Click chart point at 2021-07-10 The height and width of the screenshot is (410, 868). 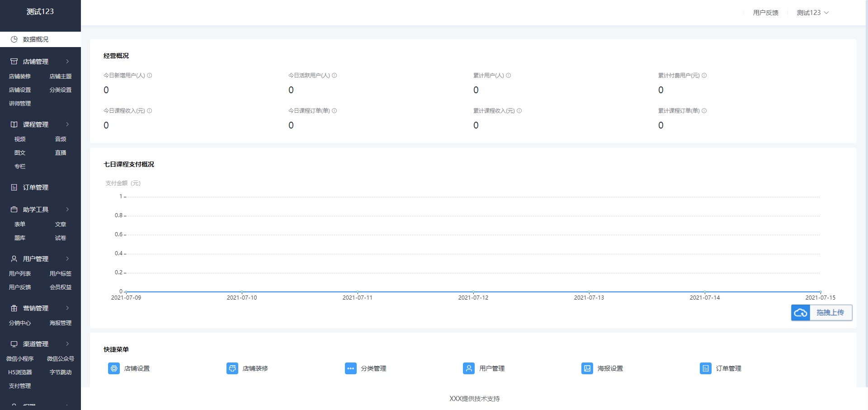pos(242,292)
